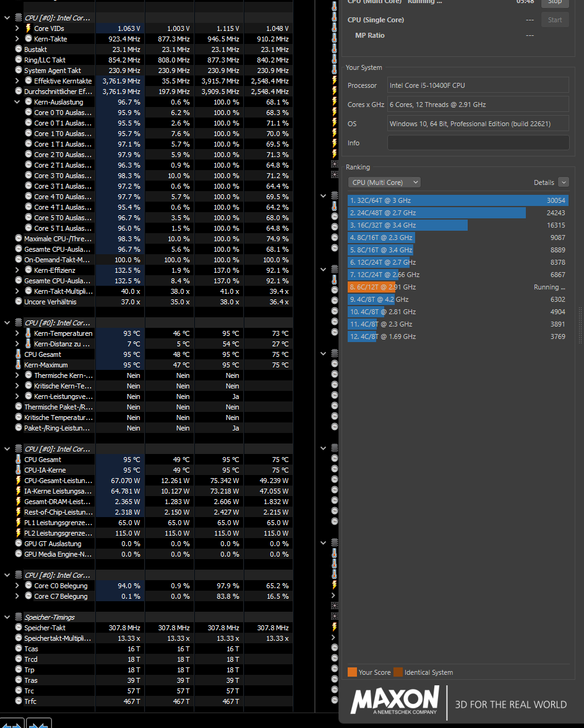Click the Uncore Verhältnis sensor icon

pos(19,301)
